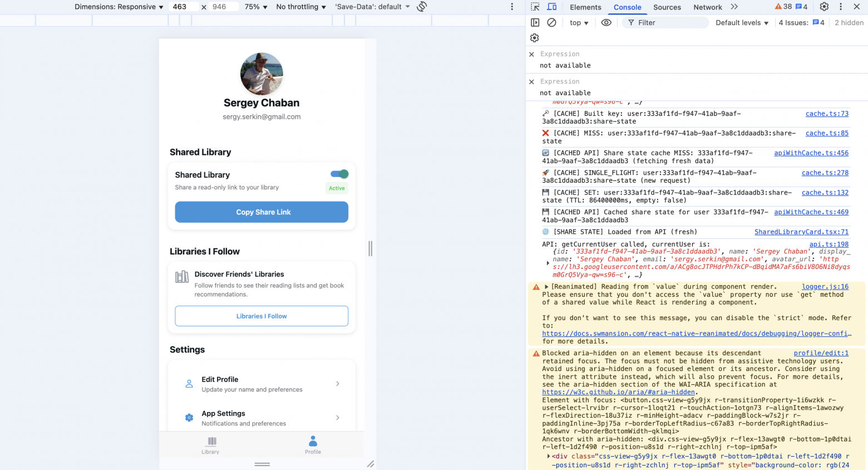Open DevTools customize three-dot menu
This screenshot has height=470, width=868.
coord(841,7)
